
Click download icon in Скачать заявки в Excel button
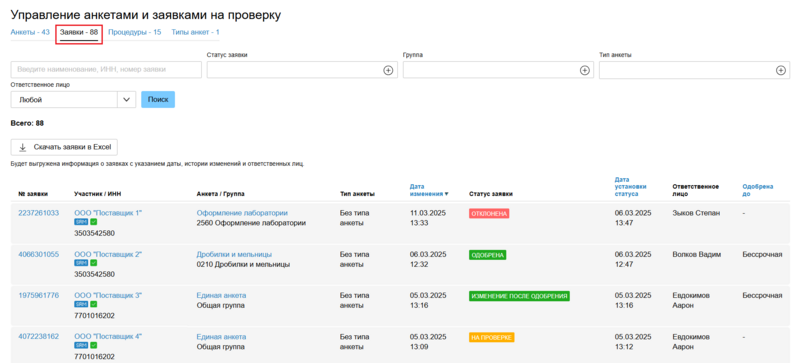click(x=22, y=147)
